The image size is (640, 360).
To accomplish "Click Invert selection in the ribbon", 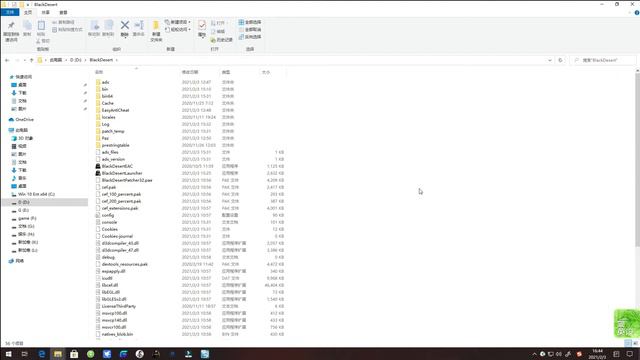I will (x=250, y=37).
